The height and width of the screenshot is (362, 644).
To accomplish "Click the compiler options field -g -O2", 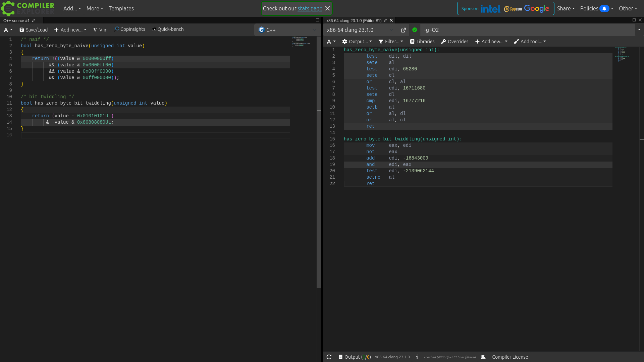I will (527, 30).
